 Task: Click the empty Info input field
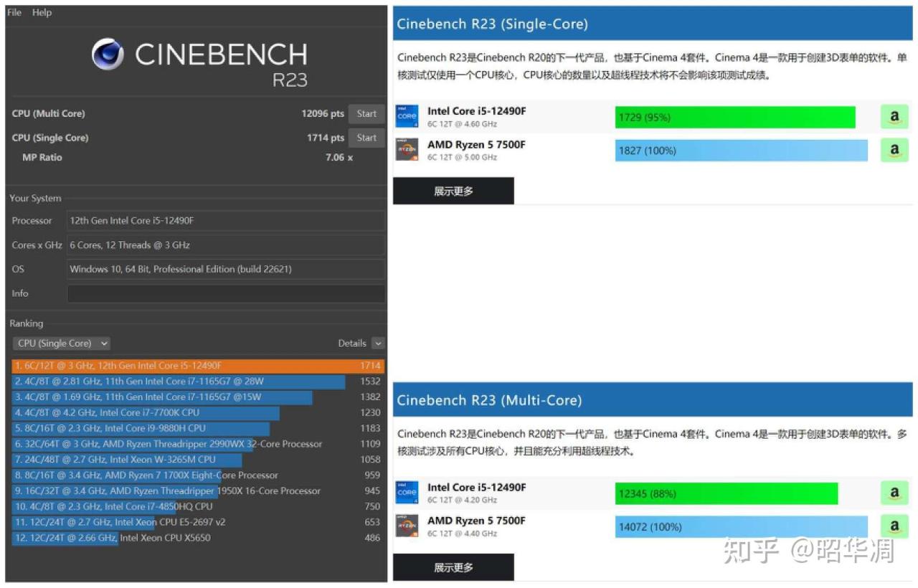click(x=225, y=293)
